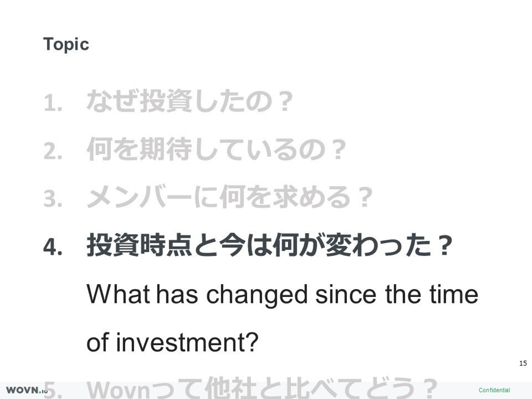Click the word "changed" in the English text
The image size is (532, 399).
[x=257, y=295]
